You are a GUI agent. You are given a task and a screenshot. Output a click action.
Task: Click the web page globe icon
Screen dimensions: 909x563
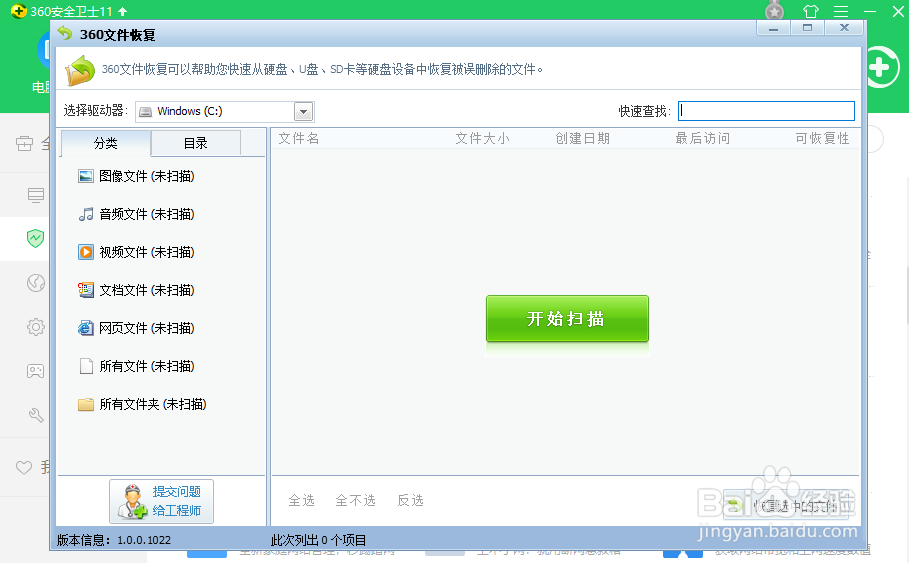point(86,328)
